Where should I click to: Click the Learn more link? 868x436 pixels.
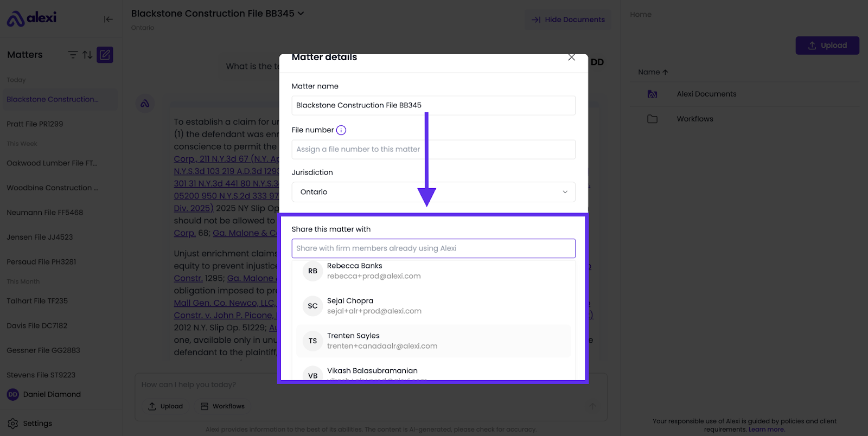766,429
